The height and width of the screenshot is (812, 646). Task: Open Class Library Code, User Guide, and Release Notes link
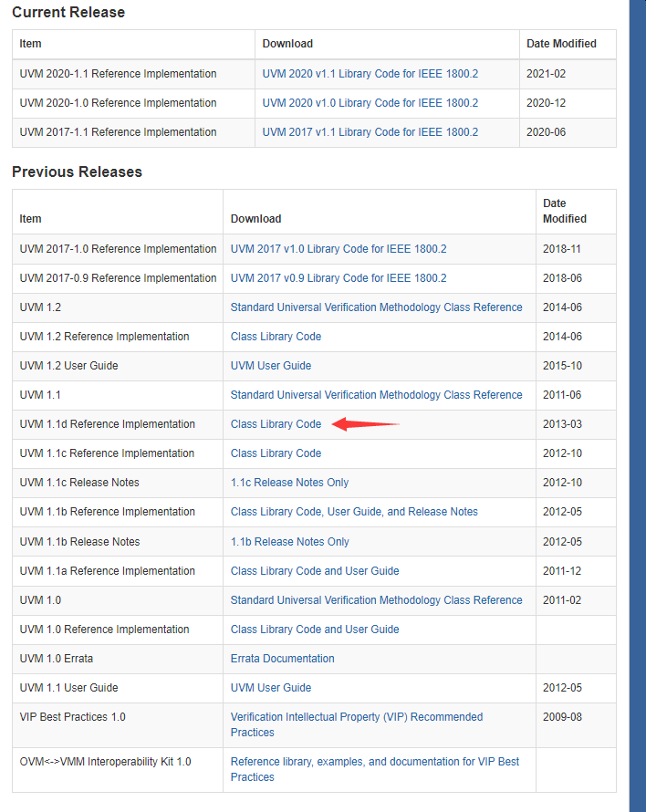coord(354,512)
